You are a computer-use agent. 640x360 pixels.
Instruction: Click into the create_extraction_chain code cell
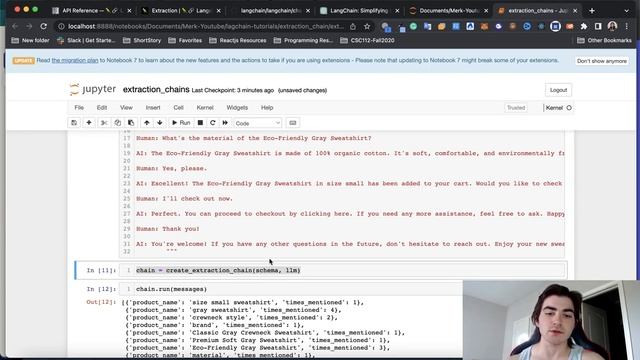342,270
